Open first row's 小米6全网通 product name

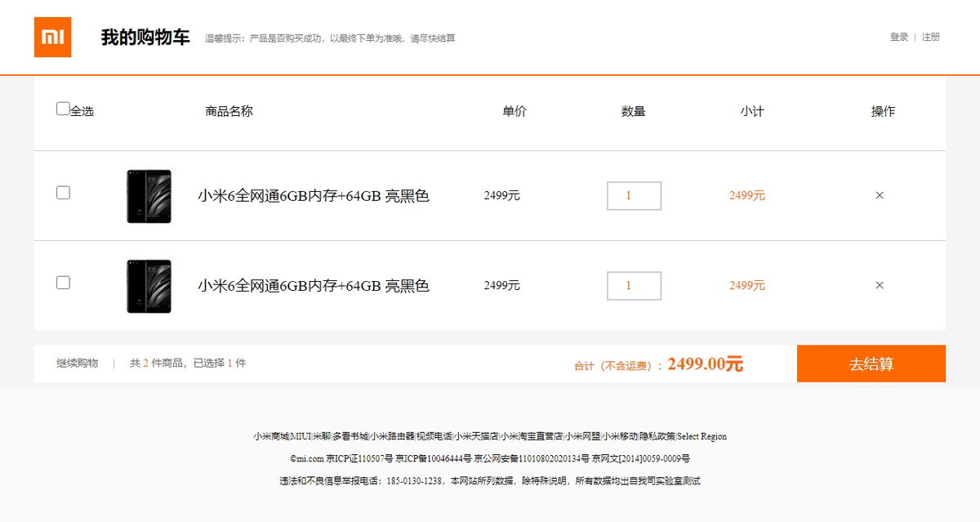(314, 196)
